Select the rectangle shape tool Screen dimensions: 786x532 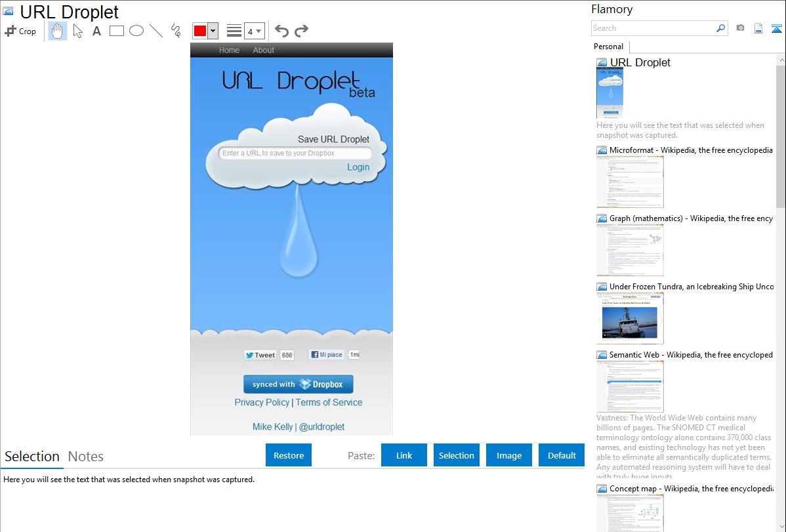(116, 31)
